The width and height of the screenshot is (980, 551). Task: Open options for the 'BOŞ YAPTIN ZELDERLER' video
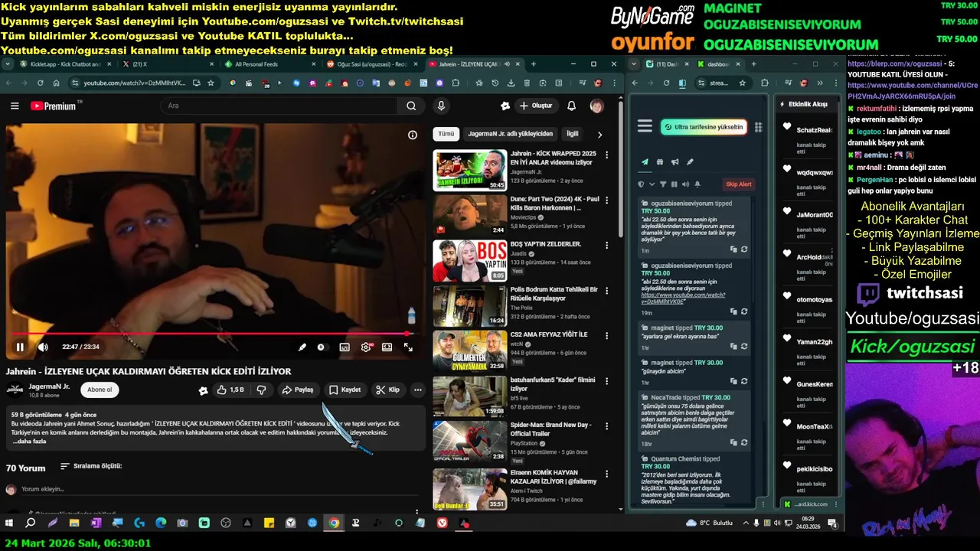click(607, 244)
